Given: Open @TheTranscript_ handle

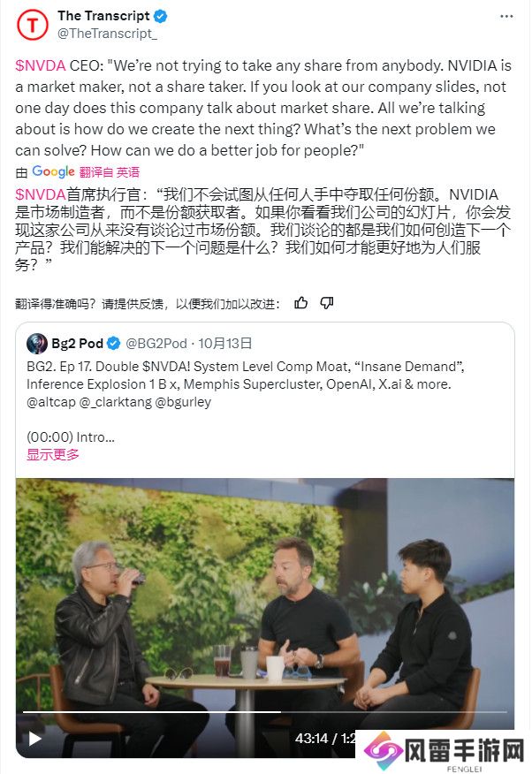Looking at the screenshot, I should [107, 34].
